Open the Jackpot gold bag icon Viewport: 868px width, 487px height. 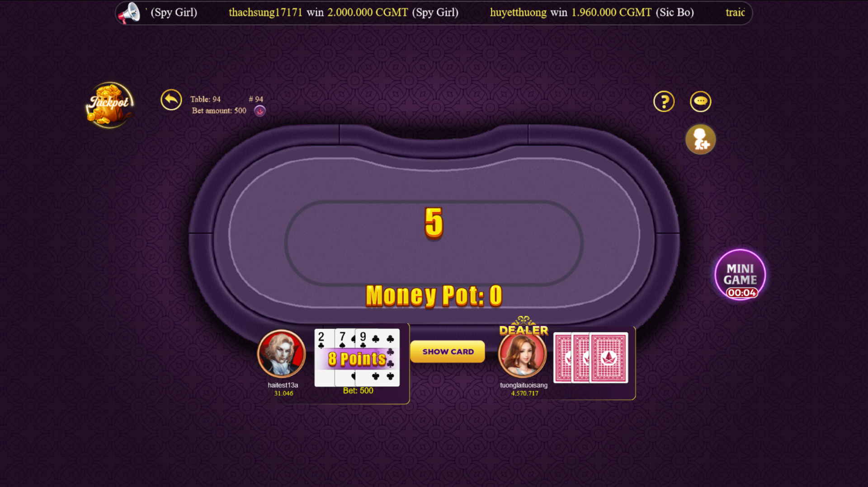point(109,105)
